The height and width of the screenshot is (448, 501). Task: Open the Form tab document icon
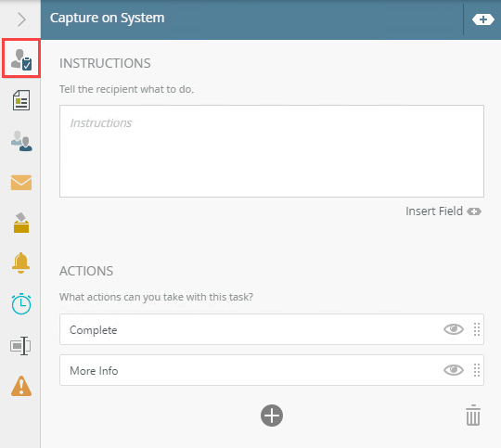pyautogui.click(x=21, y=100)
